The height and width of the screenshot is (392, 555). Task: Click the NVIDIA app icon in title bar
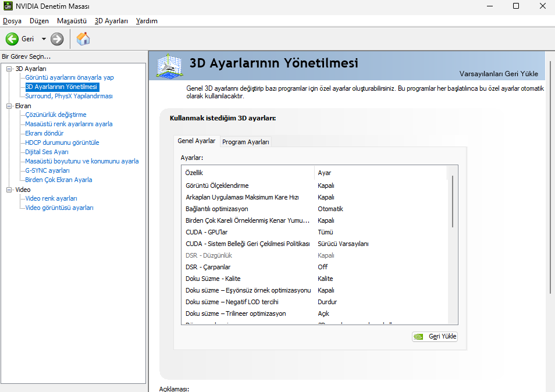click(x=8, y=6)
